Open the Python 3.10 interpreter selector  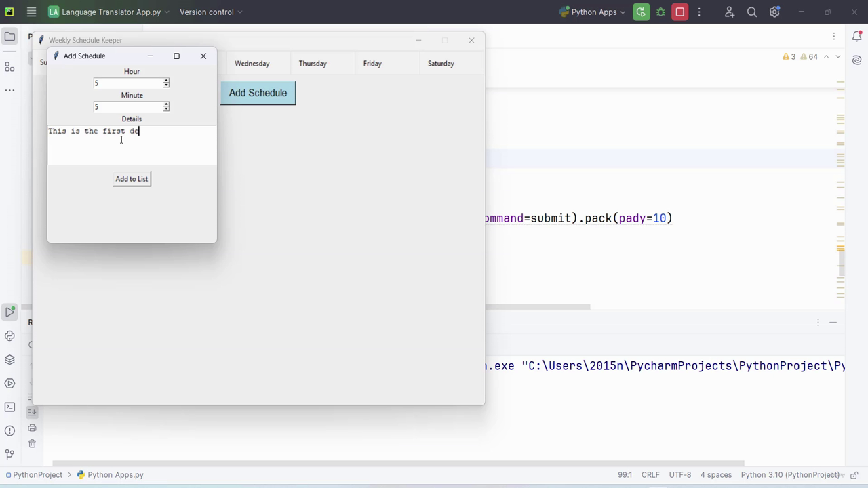(791, 475)
